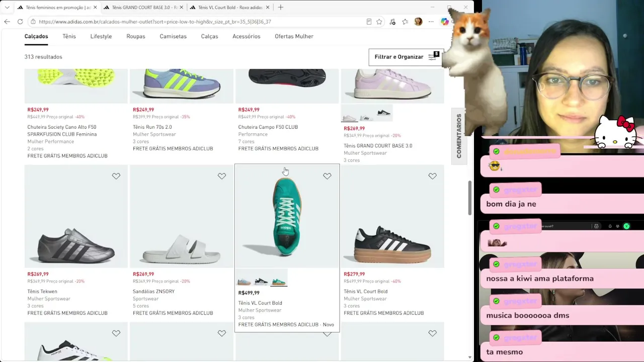Favorite the product below Tênis Tekwen
This screenshot has width=644, height=362.
coord(116,333)
